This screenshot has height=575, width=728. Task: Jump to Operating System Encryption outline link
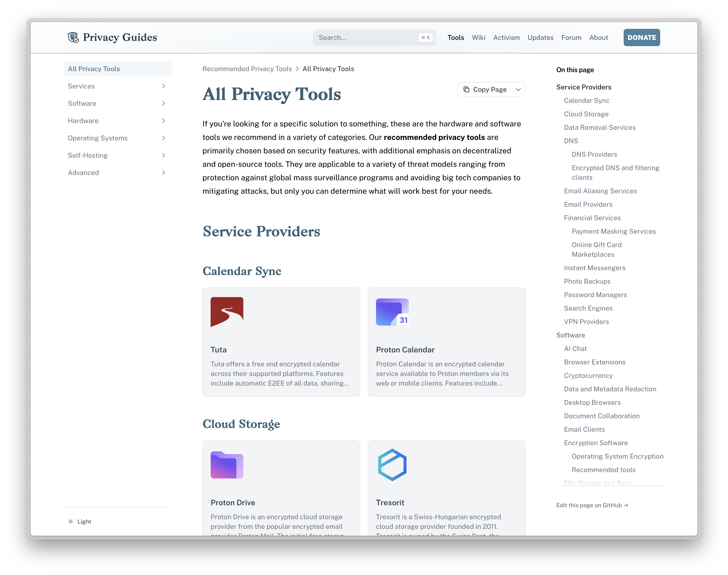(x=617, y=456)
